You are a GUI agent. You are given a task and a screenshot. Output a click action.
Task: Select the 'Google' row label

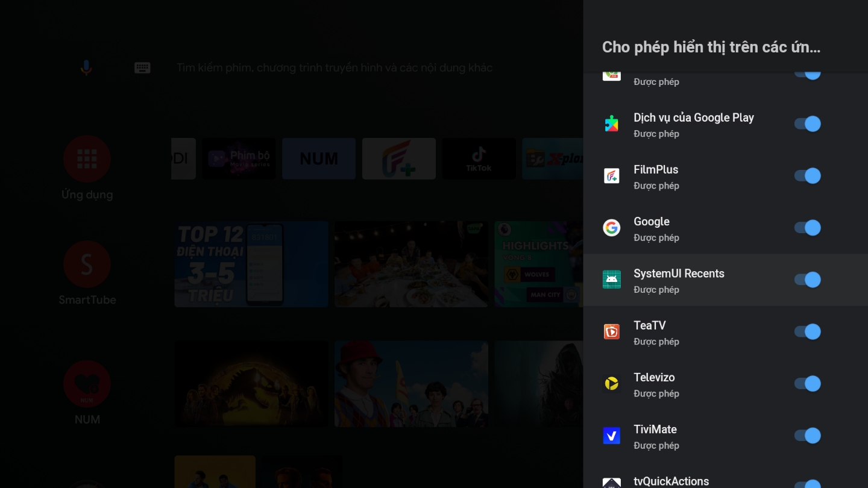pos(652,222)
